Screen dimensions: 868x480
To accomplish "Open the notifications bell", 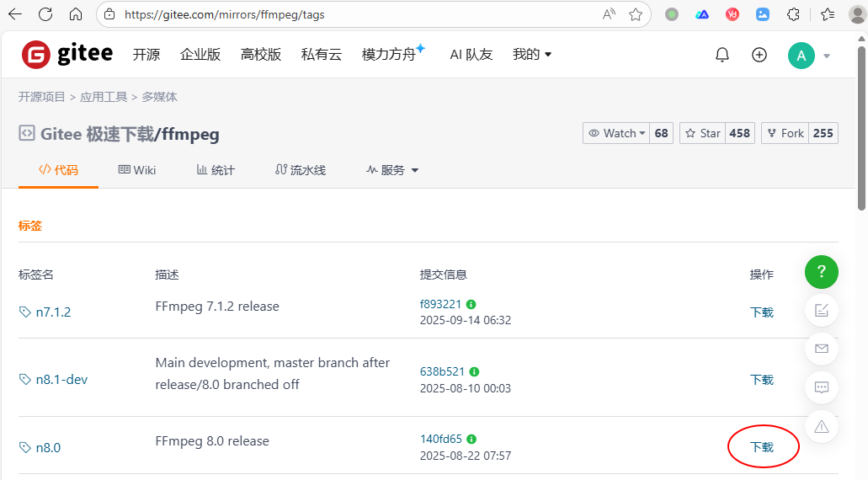I will coord(722,55).
